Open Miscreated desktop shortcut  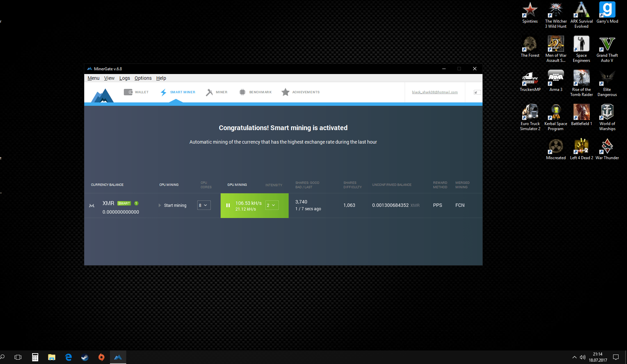click(556, 149)
